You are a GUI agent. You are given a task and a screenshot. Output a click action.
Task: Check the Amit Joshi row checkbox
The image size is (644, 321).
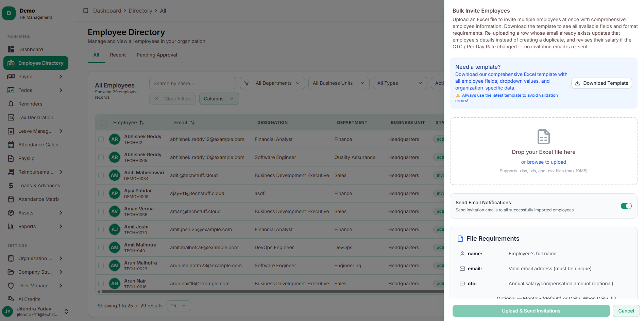[101, 229]
